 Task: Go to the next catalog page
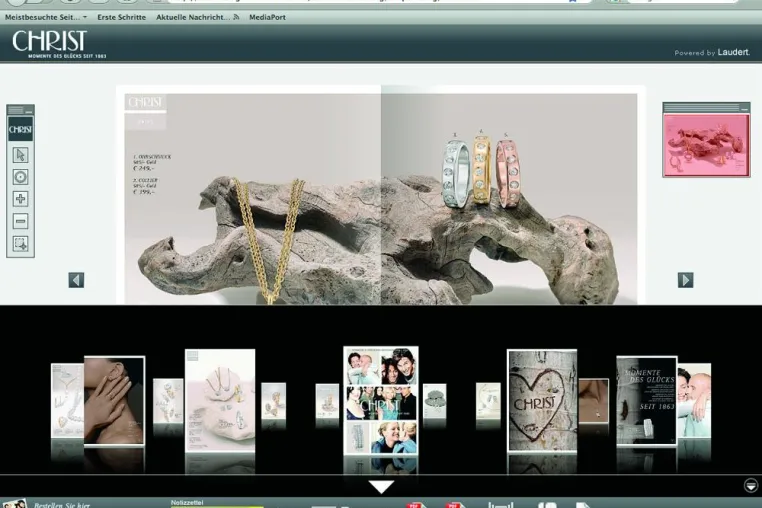coord(686,280)
